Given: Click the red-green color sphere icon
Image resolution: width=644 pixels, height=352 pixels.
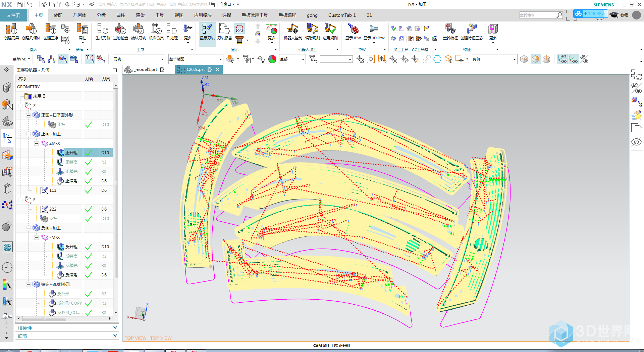Looking at the screenshot, I should pos(272,59).
